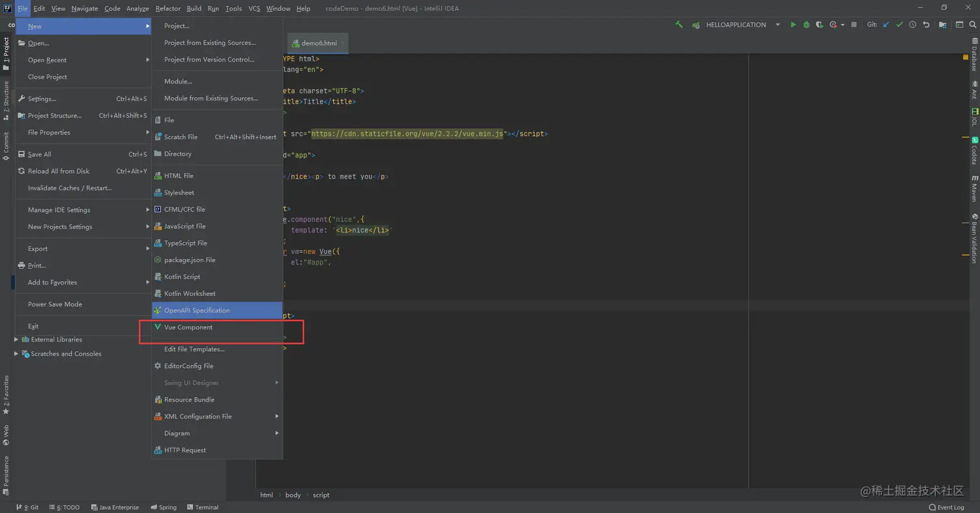Create a new HTML File
The width and height of the screenshot is (980, 513).
[217, 176]
